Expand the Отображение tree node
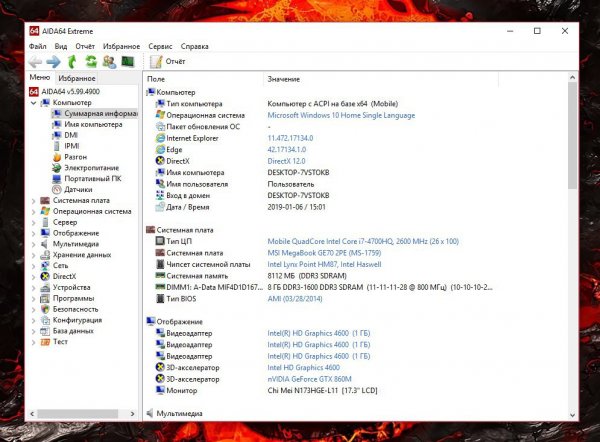 click(x=34, y=233)
